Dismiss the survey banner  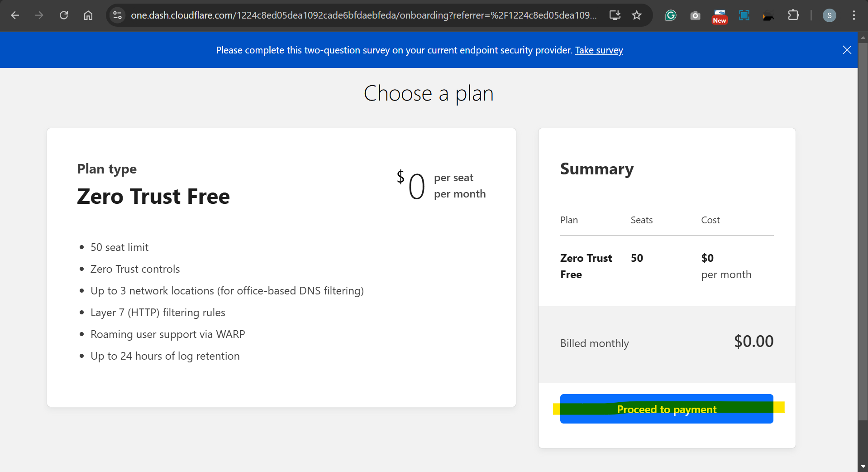coord(847,50)
